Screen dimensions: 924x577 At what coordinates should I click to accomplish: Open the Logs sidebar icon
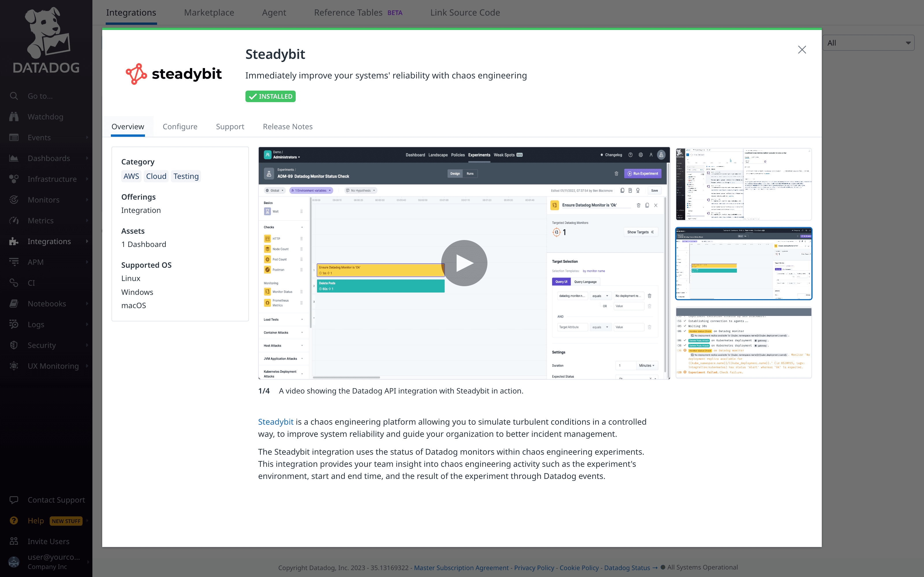click(x=14, y=324)
